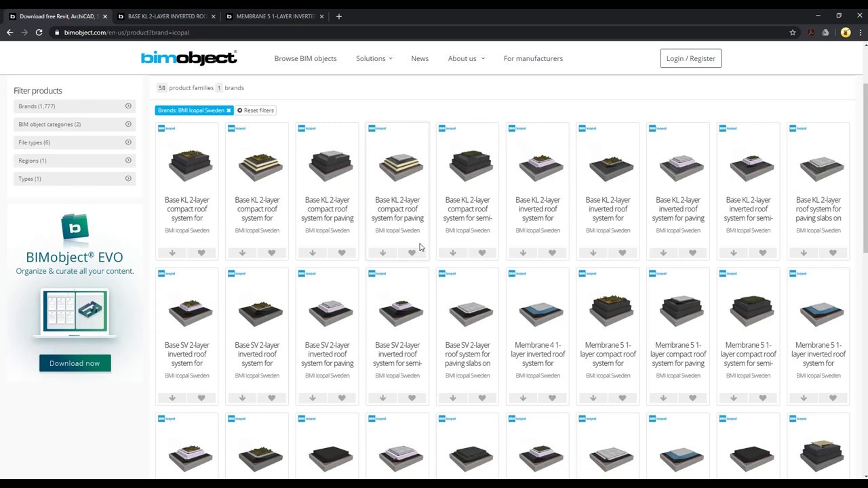Image resolution: width=868 pixels, height=488 pixels.
Task: Go to the News page
Action: [x=420, y=58]
